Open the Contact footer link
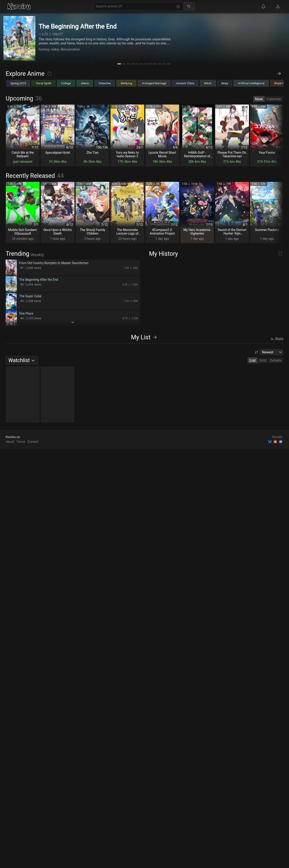 click(33, 442)
